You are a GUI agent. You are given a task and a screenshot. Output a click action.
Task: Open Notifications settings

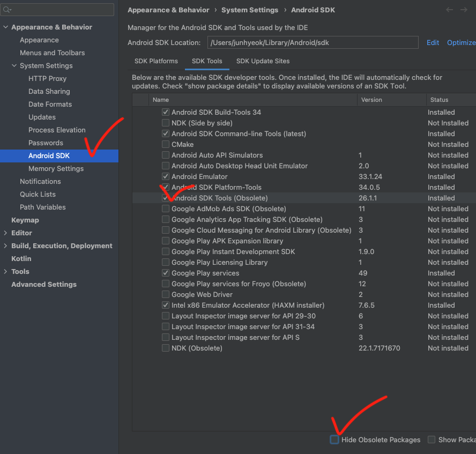click(40, 182)
